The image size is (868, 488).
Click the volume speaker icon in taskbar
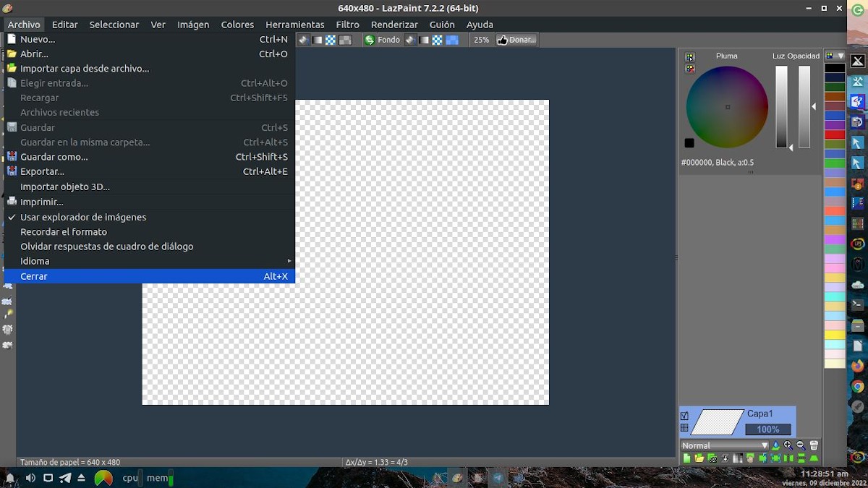tap(30, 478)
